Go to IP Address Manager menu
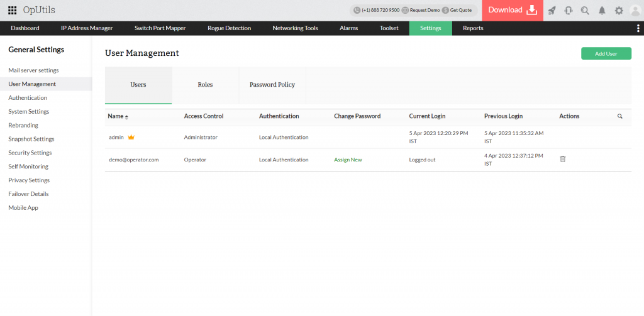 [x=87, y=28]
